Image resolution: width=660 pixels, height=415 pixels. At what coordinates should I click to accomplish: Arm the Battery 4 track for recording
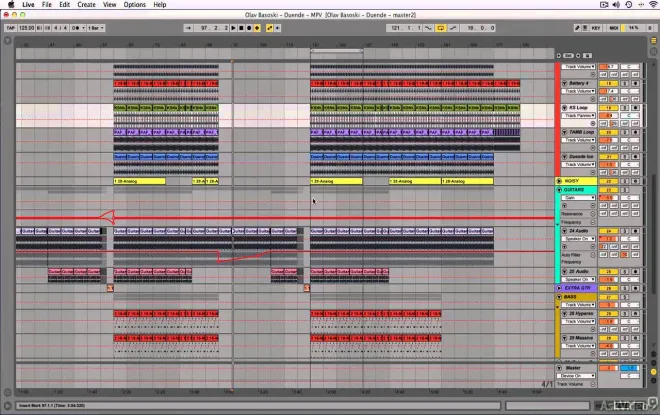pos(636,83)
